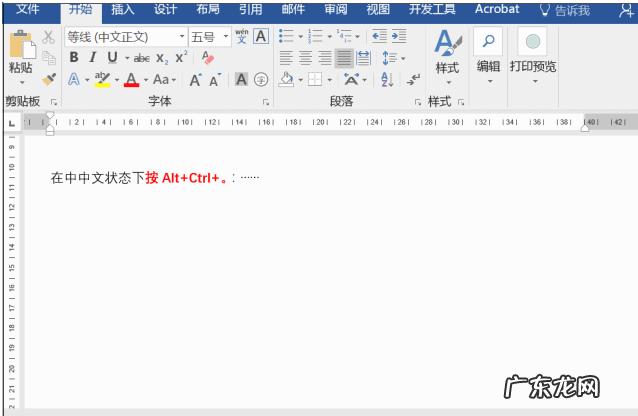Expand underline style dropdown arrow
The image size is (638, 416).
point(127,59)
